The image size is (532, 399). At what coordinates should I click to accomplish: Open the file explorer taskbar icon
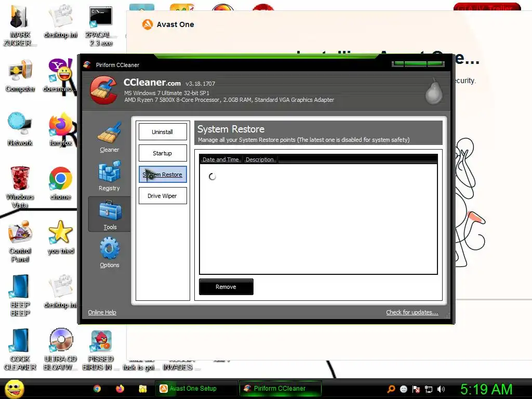click(x=142, y=389)
